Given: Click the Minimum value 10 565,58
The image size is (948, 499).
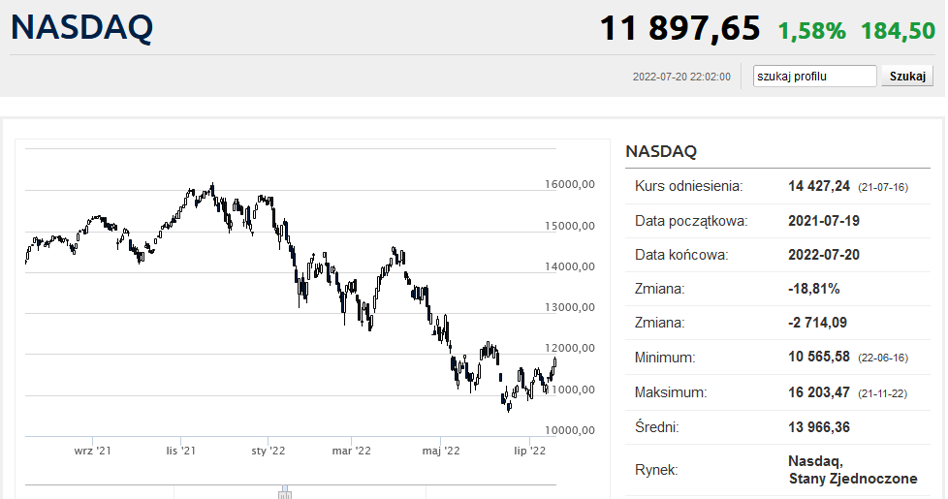Looking at the screenshot, I should [819, 357].
